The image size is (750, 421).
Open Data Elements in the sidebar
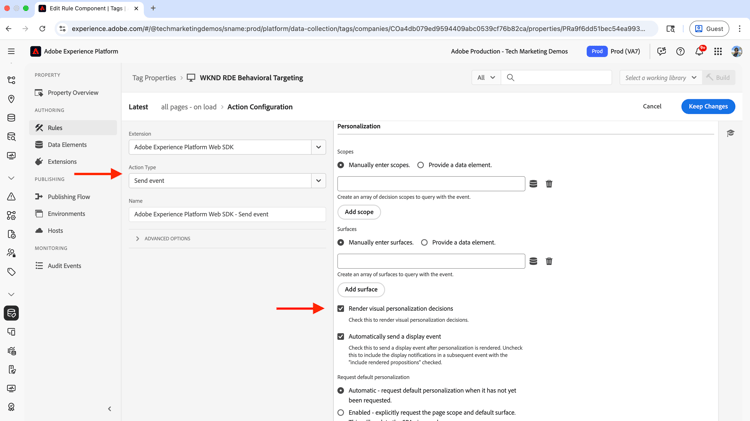click(73, 144)
